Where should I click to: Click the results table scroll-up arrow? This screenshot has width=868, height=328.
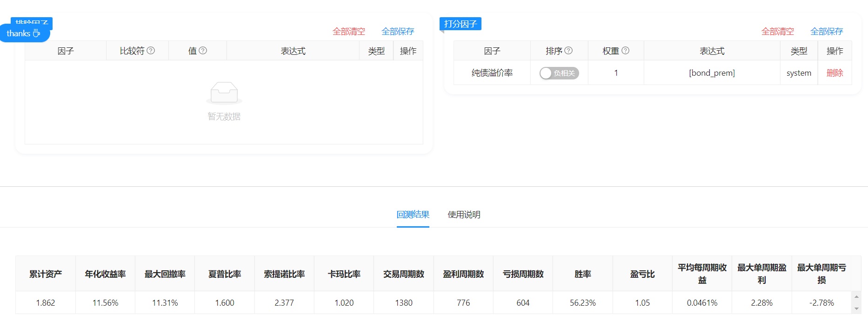(x=856, y=297)
